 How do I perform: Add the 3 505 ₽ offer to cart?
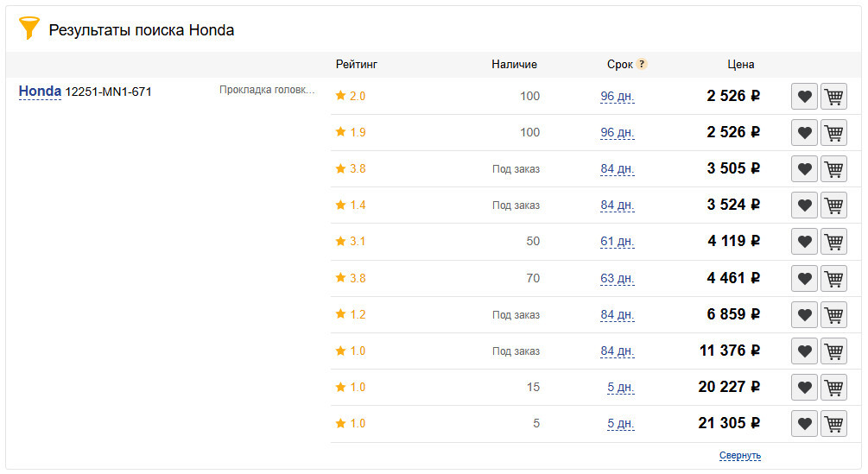pyautogui.click(x=833, y=169)
